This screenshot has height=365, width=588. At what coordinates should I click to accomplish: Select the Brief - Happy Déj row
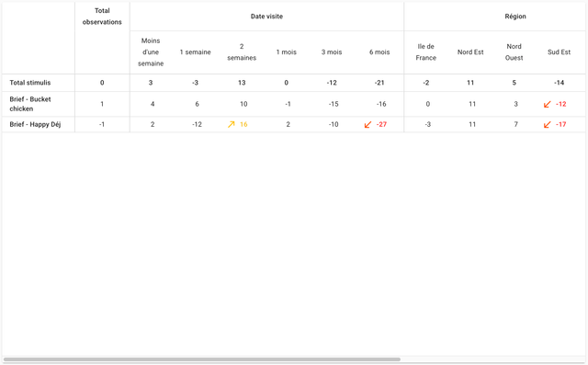pos(294,124)
